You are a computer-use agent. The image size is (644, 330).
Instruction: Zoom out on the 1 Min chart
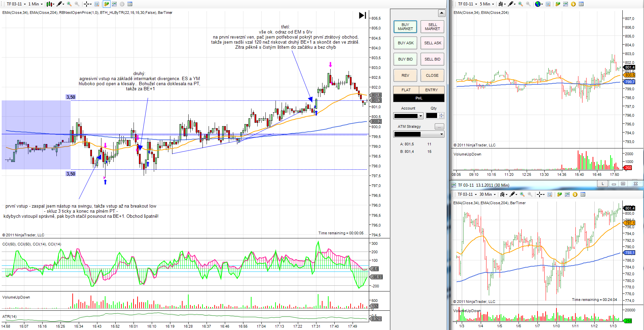tap(77, 4)
